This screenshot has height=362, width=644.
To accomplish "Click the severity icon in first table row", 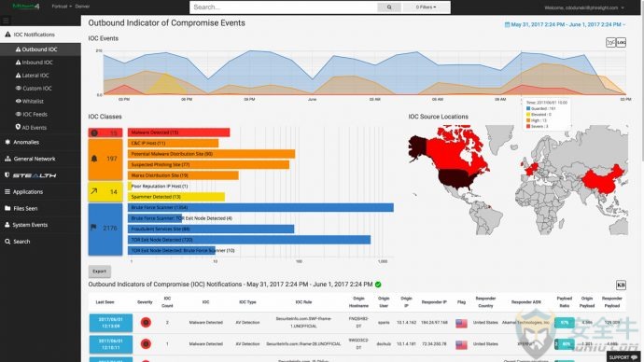I will 146,323.
